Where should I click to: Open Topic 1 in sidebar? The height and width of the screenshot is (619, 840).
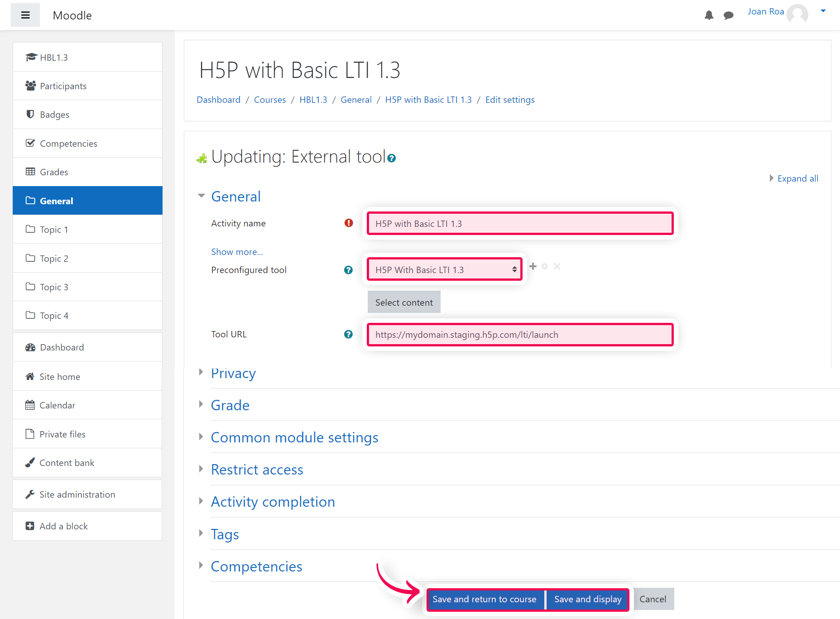click(x=87, y=230)
